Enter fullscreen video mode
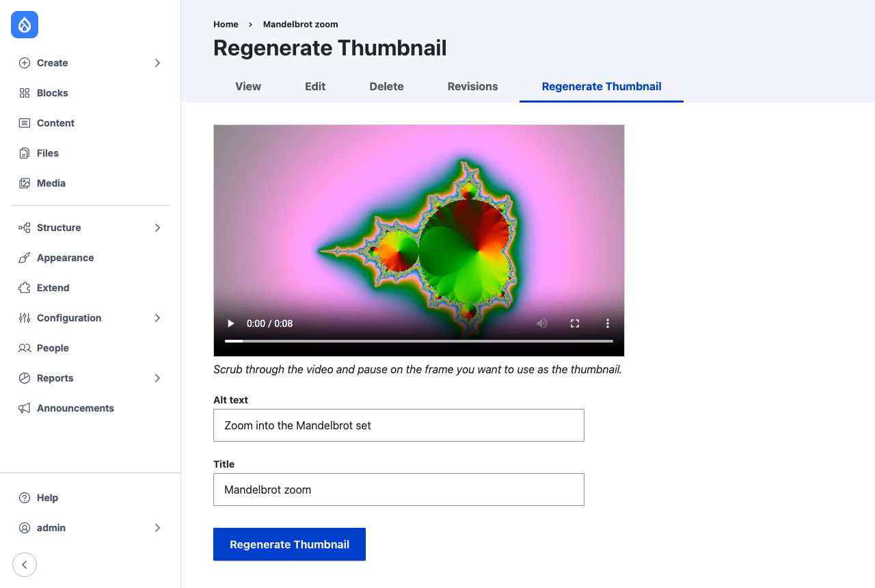The image size is (875, 588). pyautogui.click(x=575, y=323)
